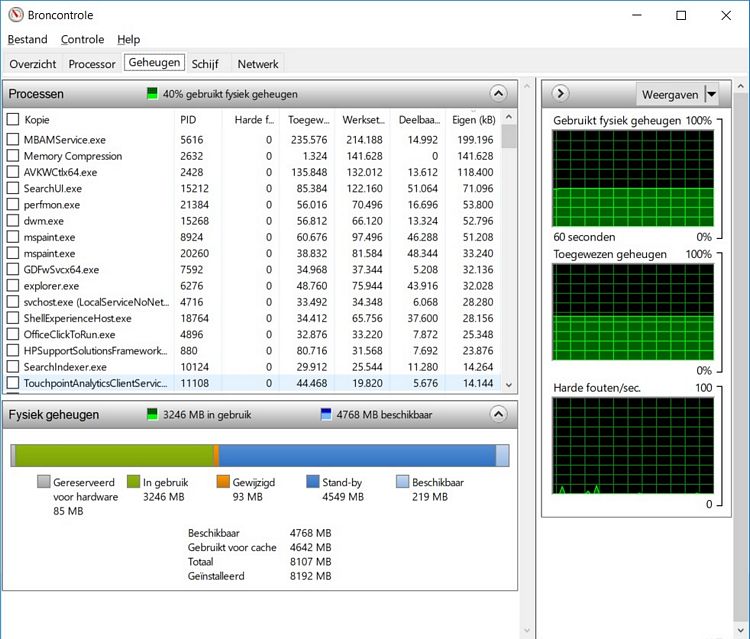750x639 pixels.
Task: Open the Bestand menu
Action: point(28,39)
